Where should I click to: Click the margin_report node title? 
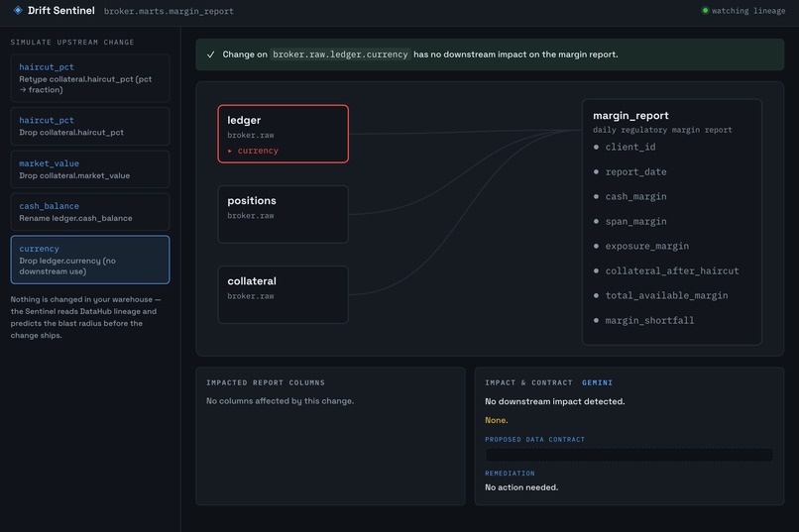tap(630, 116)
